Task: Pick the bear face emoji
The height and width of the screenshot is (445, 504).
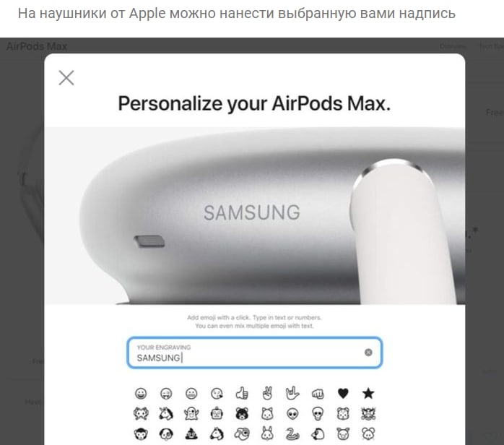Action: [242, 414]
